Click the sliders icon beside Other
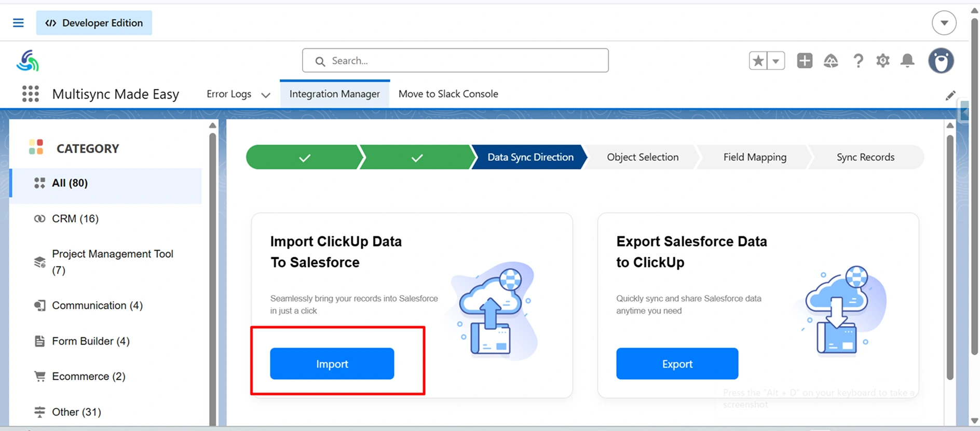This screenshot has width=980, height=431. (39, 412)
